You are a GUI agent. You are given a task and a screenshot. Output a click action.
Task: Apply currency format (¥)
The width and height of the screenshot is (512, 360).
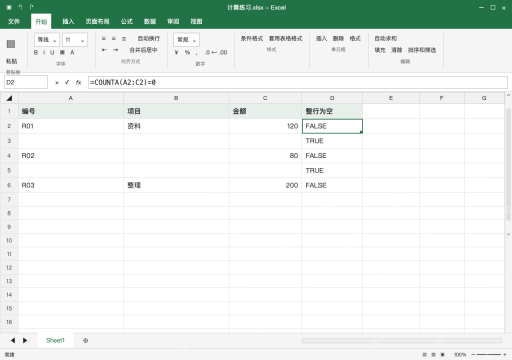pyautogui.click(x=176, y=52)
